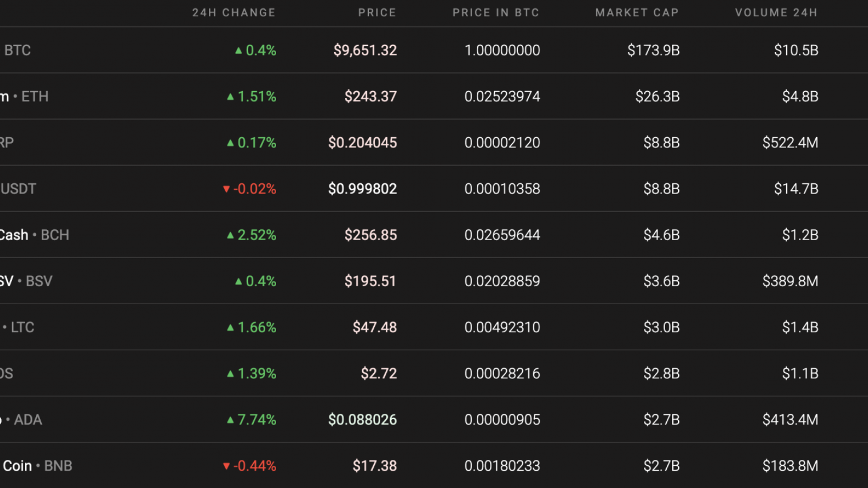This screenshot has height=488, width=868.
Task: Select BTC market cap $173.9B
Action: [x=654, y=50]
